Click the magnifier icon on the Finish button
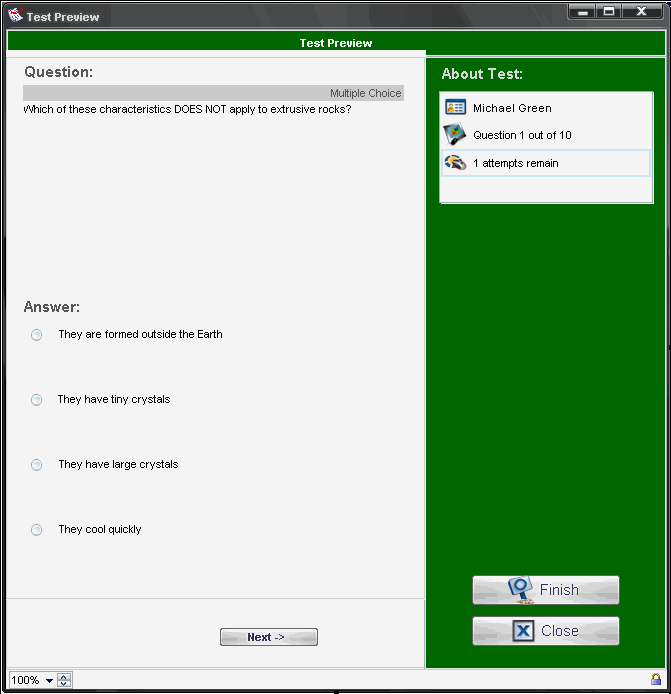 click(x=518, y=590)
